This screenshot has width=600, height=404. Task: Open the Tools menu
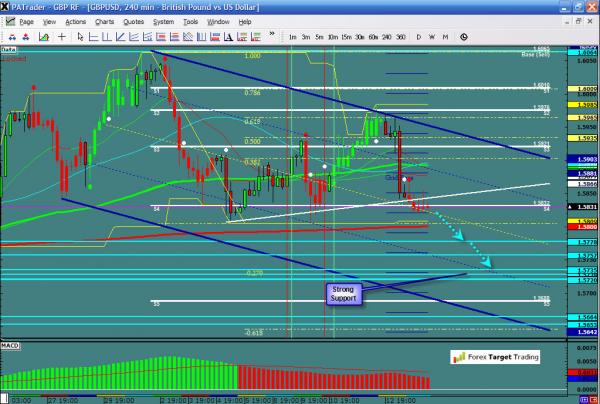(x=191, y=20)
